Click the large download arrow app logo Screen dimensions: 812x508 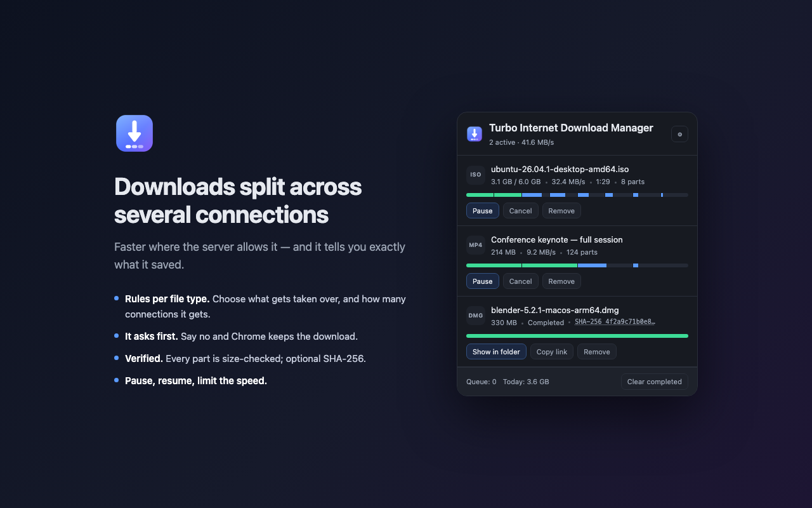tap(134, 133)
